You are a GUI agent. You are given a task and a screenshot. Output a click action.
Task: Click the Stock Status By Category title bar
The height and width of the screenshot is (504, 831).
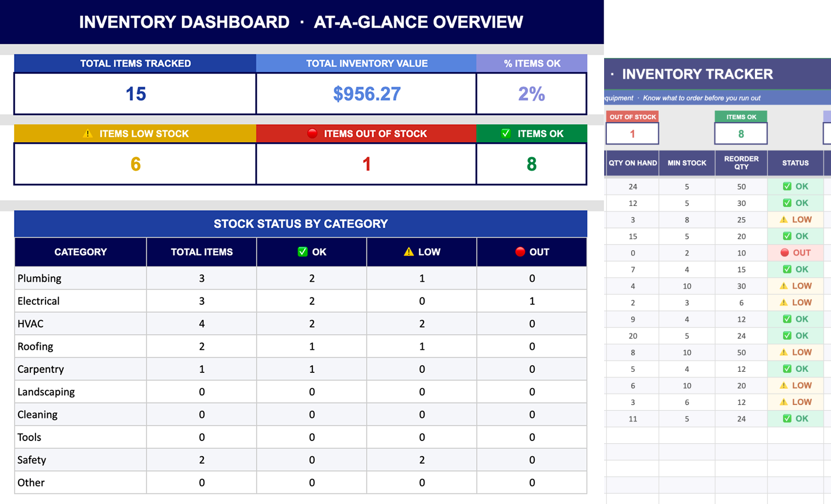(301, 224)
